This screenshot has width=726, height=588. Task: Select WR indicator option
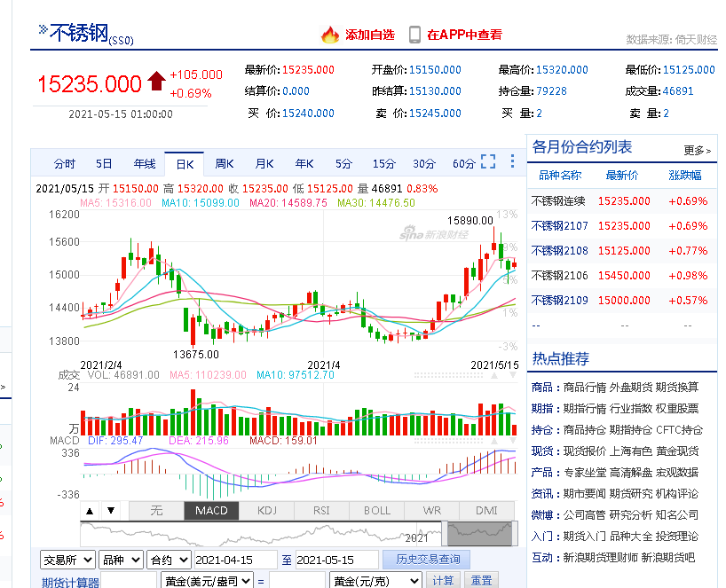point(432,511)
